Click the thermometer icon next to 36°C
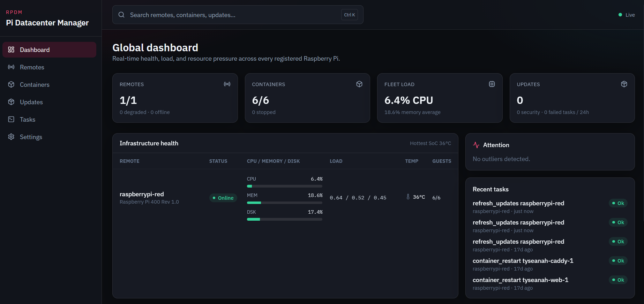This screenshot has width=644, height=304. pyautogui.click(x=408, y=197)
